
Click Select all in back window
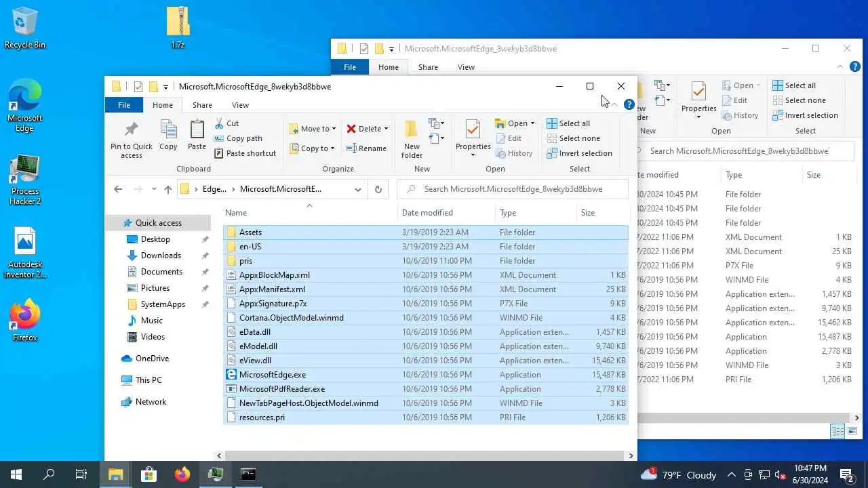coord(794,85)
